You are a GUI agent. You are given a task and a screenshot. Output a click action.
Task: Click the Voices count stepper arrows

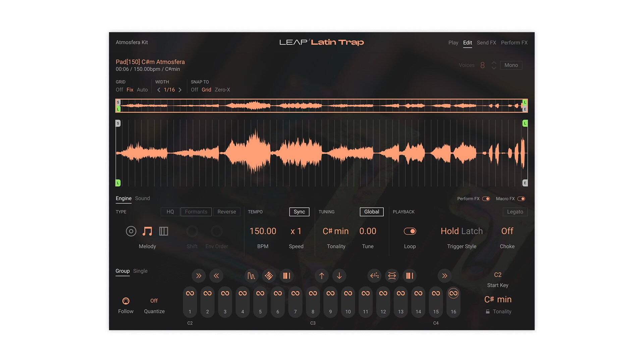494,65
